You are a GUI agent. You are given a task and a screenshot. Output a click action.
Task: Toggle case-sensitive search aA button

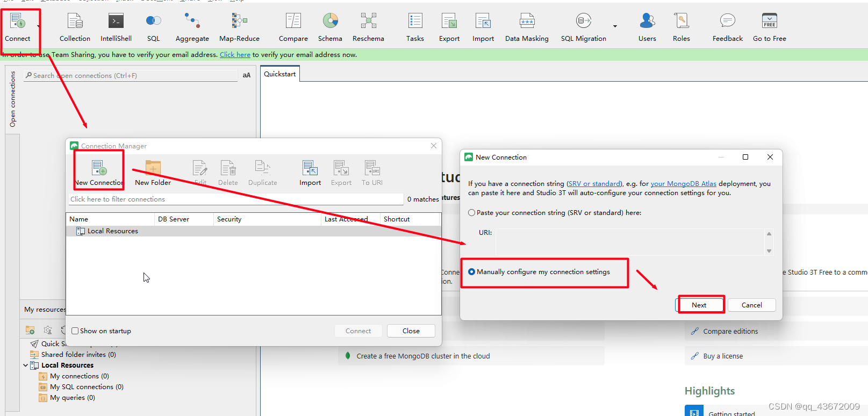coord(247,75)
